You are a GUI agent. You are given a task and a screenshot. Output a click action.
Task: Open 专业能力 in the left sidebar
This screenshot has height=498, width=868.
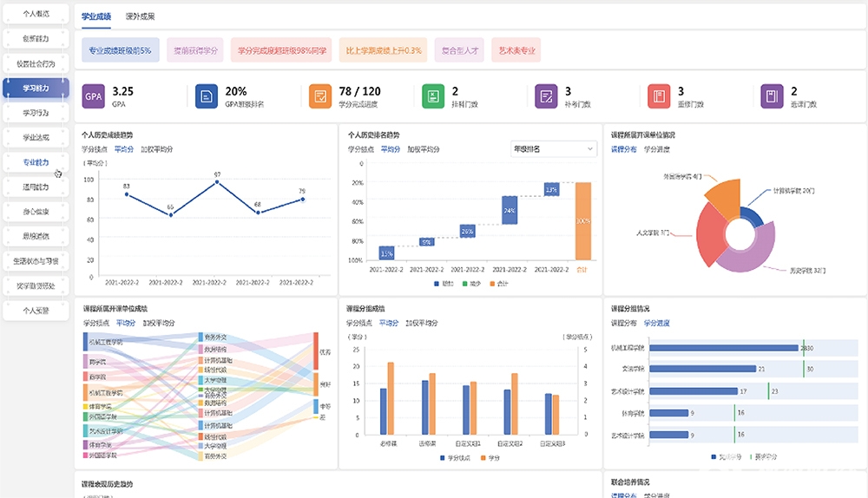pos(36,162)
